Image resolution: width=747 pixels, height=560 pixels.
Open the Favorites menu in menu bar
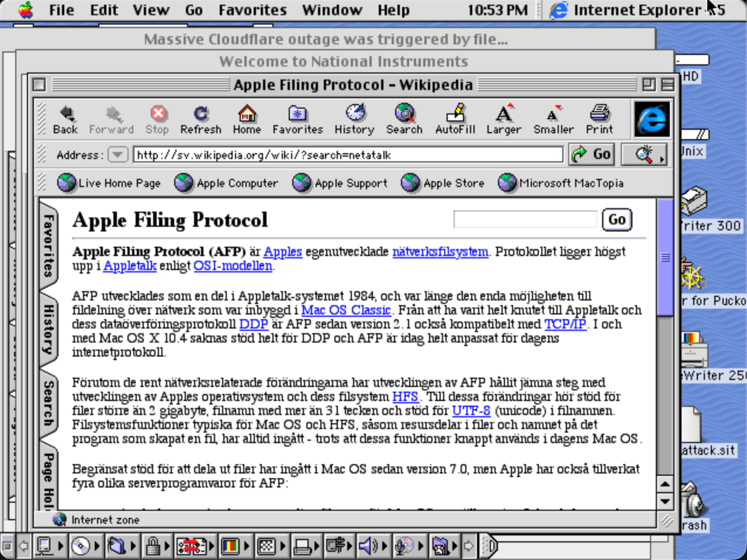253,10
